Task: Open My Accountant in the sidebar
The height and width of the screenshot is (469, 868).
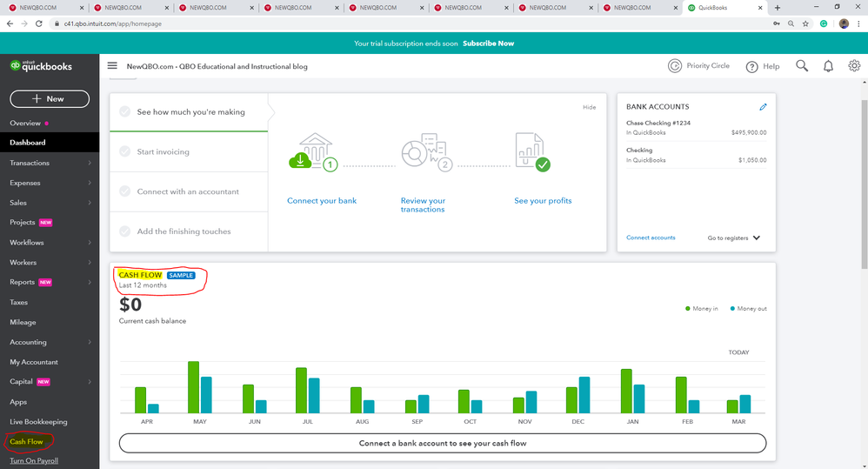Action: pos(34,362)
